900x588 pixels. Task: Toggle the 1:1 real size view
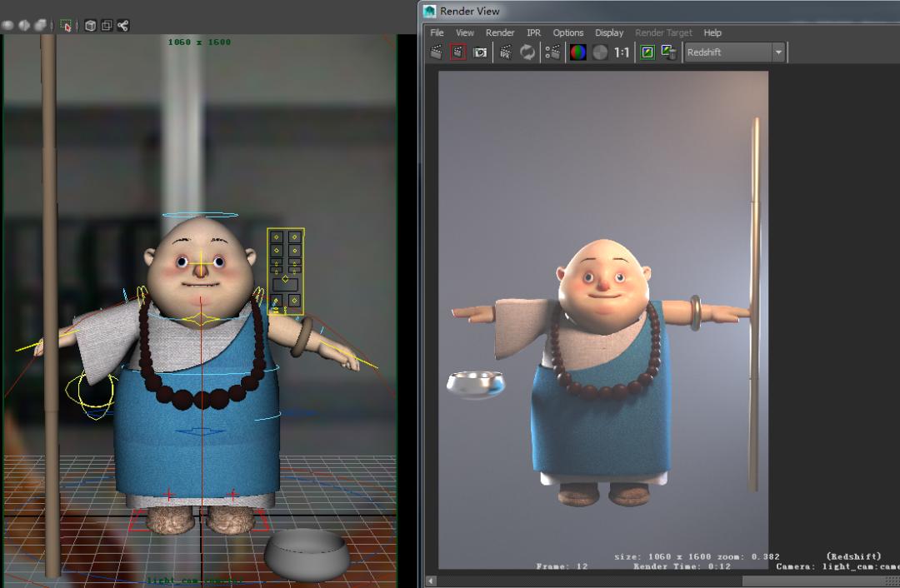coord(622,52)
